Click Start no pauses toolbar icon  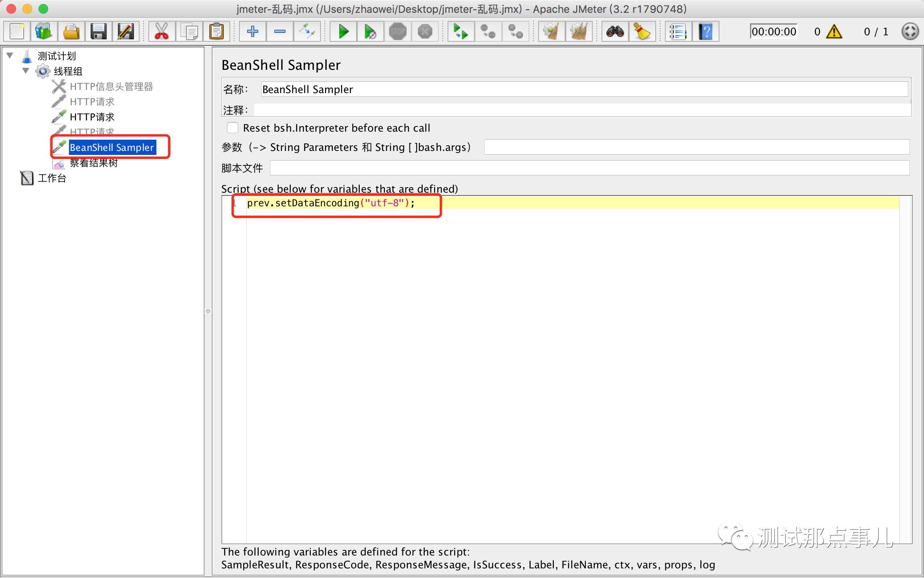tap(370, 31)
